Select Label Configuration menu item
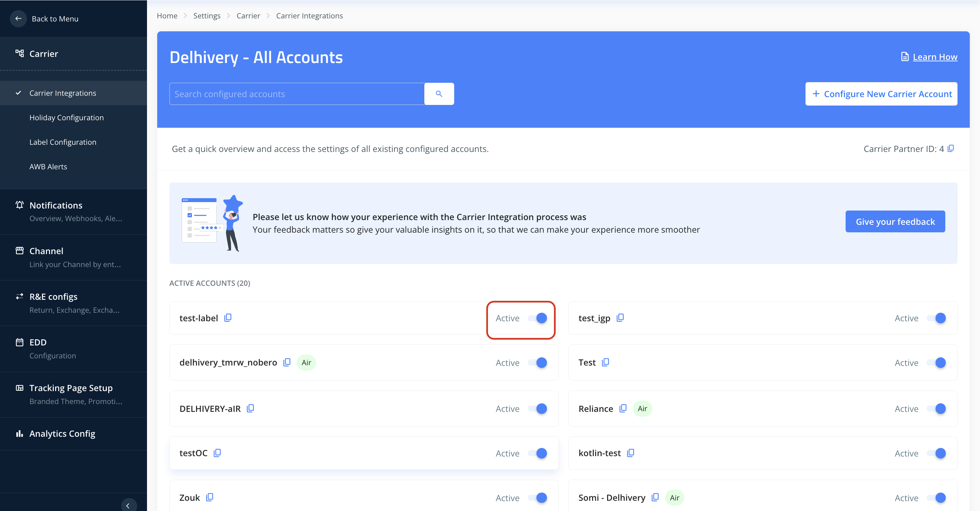Screen dimensions: 980x511 point(63,142)
